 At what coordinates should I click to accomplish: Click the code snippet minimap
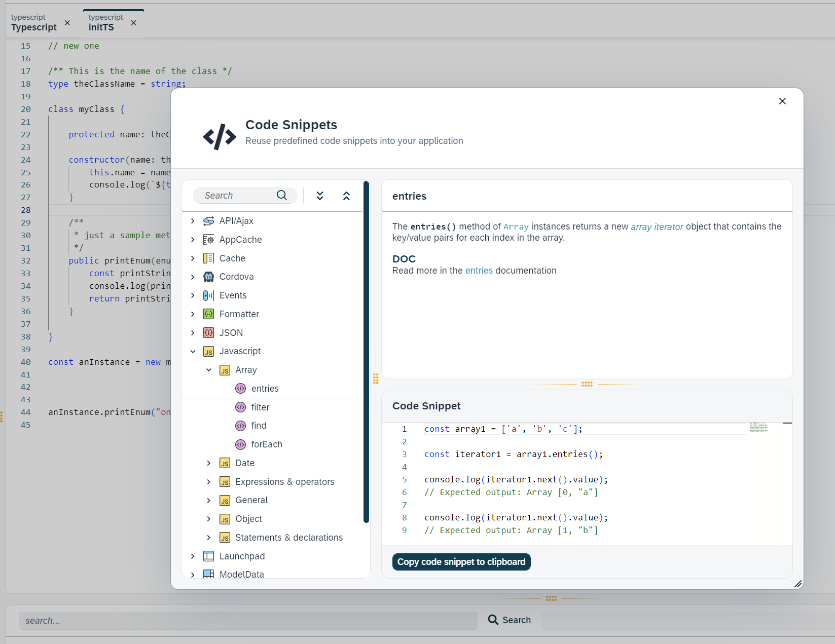tap(759, 427)
